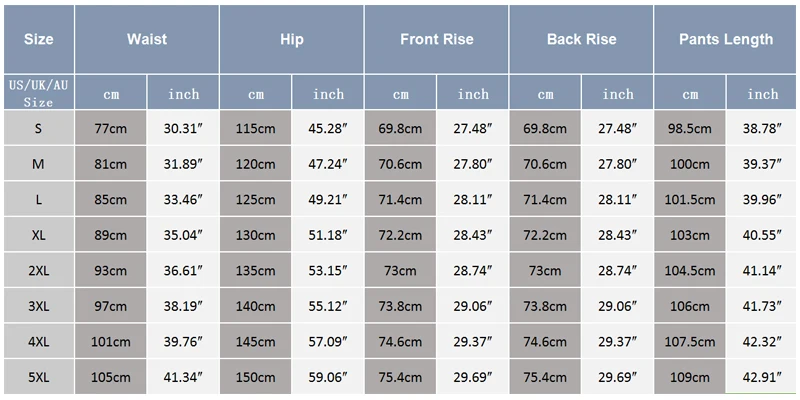Click the Front Rise header cell

pyautogui.click(x=436, y=39)
